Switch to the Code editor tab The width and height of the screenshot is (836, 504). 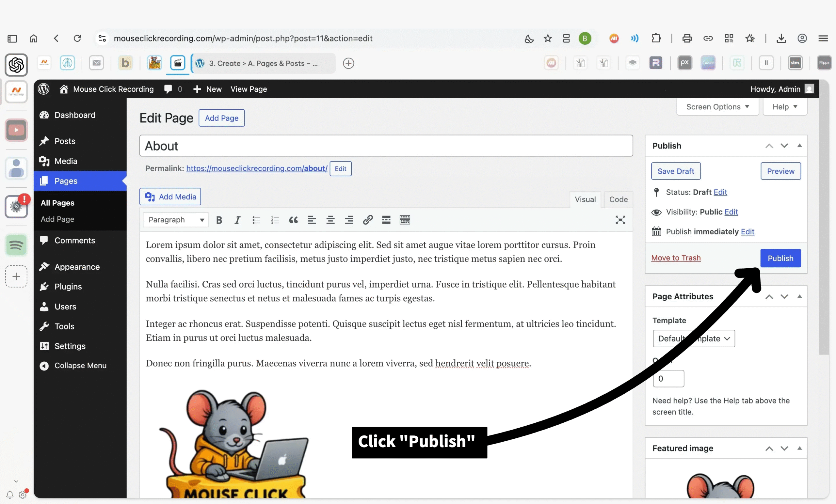tap(618, 199)
